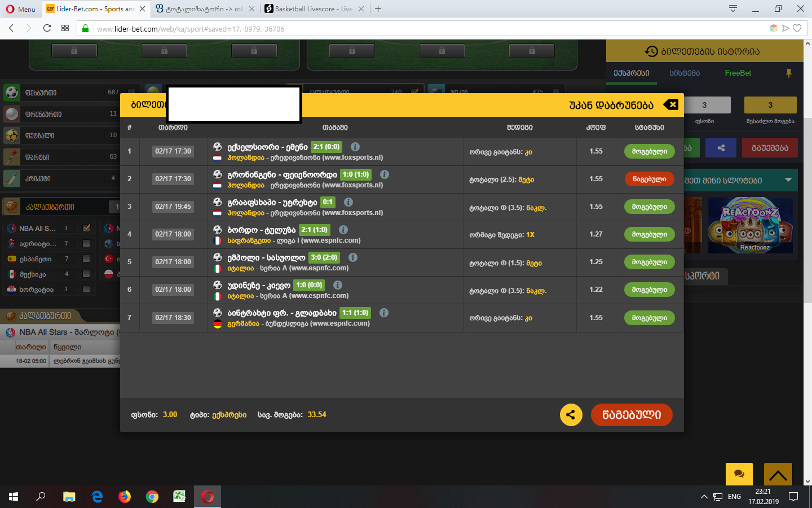812x508 pixels.
Task: Go back with the browser Back arrow
Action: click(x=11, y=28)
